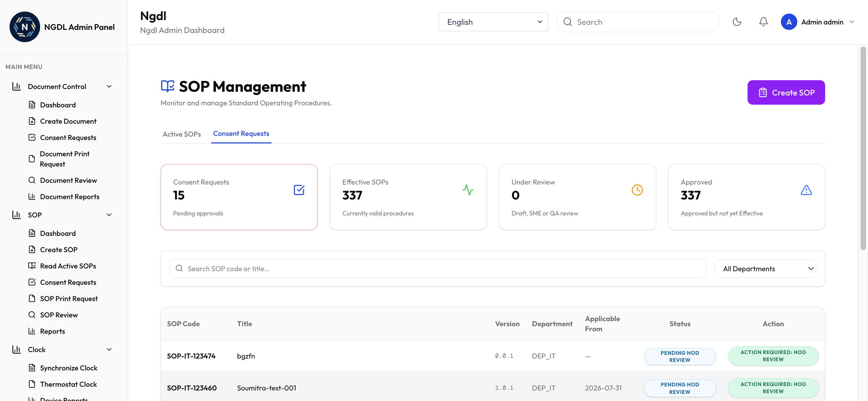Open the All Departments filter dropdown

pyautogui.click(x=765, y=268)
